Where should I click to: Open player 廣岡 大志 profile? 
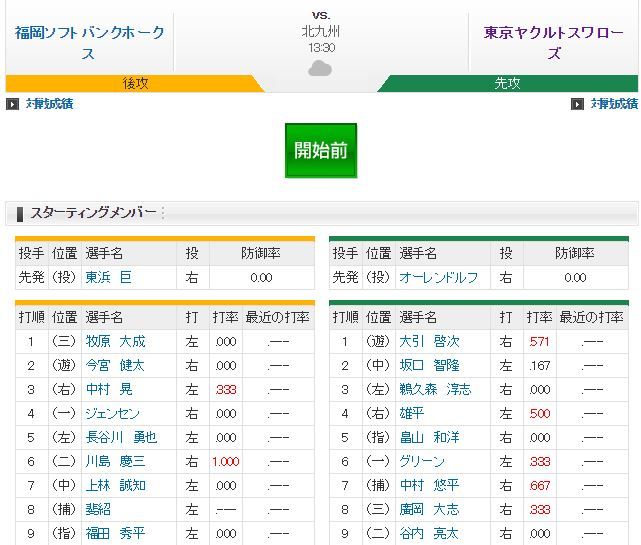tap(430, 510)
